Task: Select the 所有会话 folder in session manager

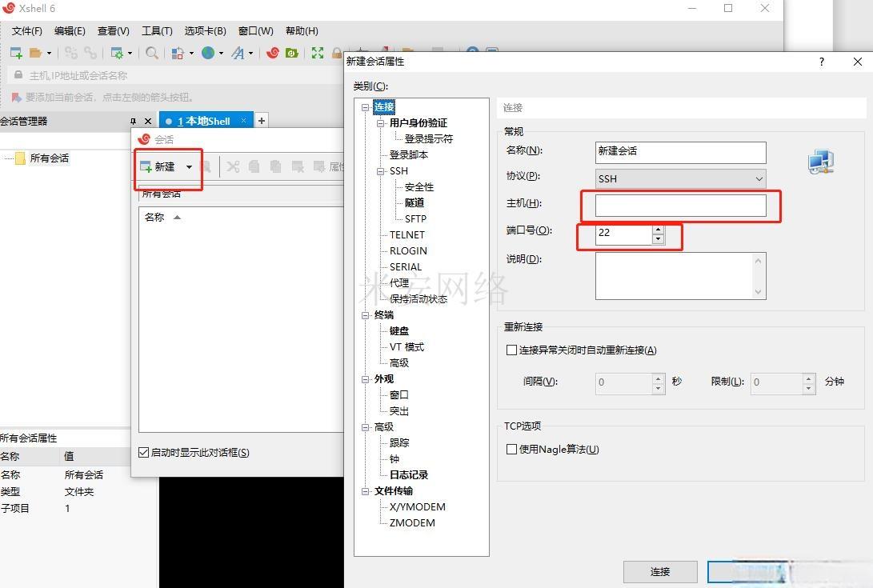Action: pos(49,158)
